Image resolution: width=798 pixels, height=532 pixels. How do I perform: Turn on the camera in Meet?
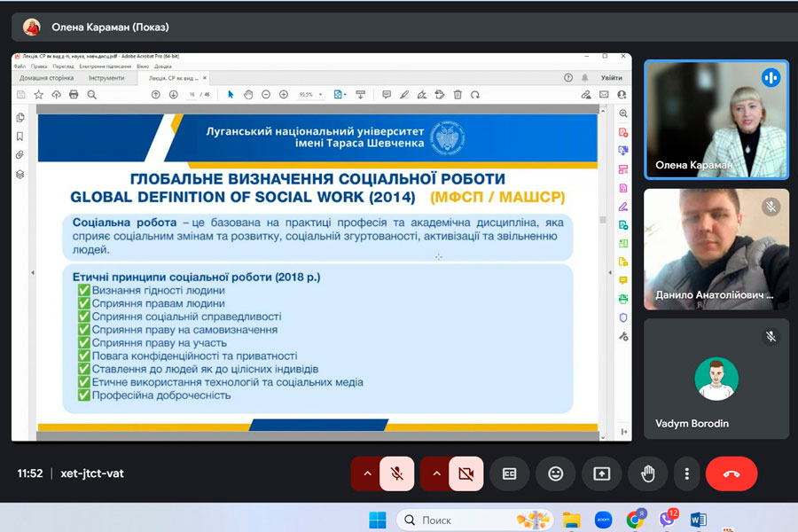pyautogui.click(x=466, y=474)
